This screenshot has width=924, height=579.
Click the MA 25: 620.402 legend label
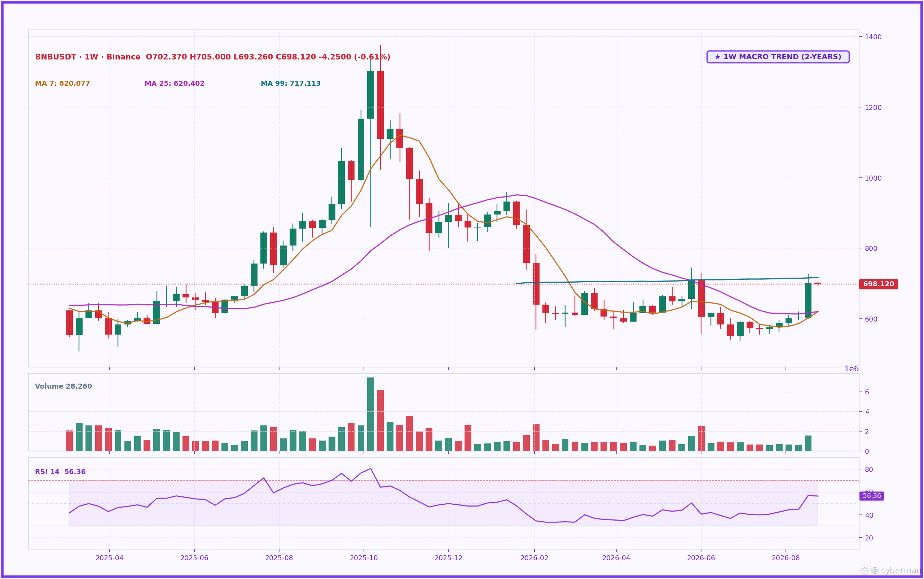coord(174,84)
